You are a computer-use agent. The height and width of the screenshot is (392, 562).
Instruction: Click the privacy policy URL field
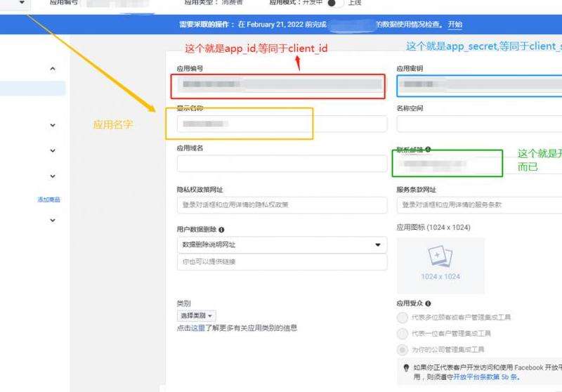tap(282, 205)
